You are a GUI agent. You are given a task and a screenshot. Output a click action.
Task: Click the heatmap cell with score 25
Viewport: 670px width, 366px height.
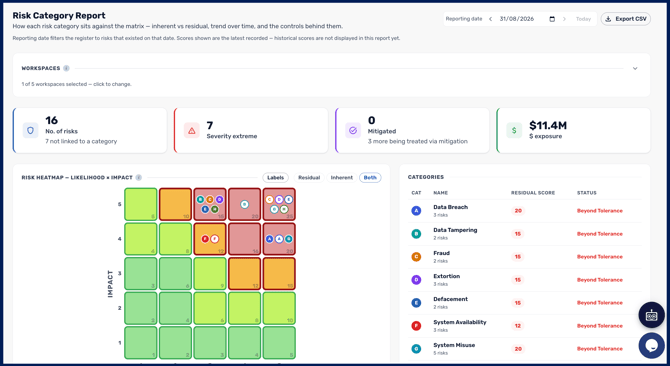point(279,205)
